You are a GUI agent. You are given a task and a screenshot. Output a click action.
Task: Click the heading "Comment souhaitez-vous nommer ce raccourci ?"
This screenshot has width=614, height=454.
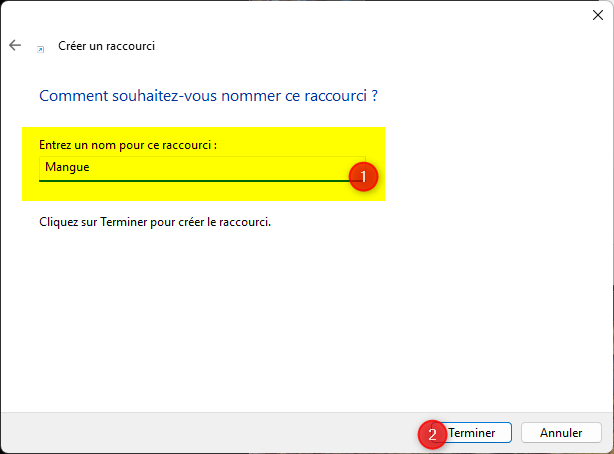point(208,97)
